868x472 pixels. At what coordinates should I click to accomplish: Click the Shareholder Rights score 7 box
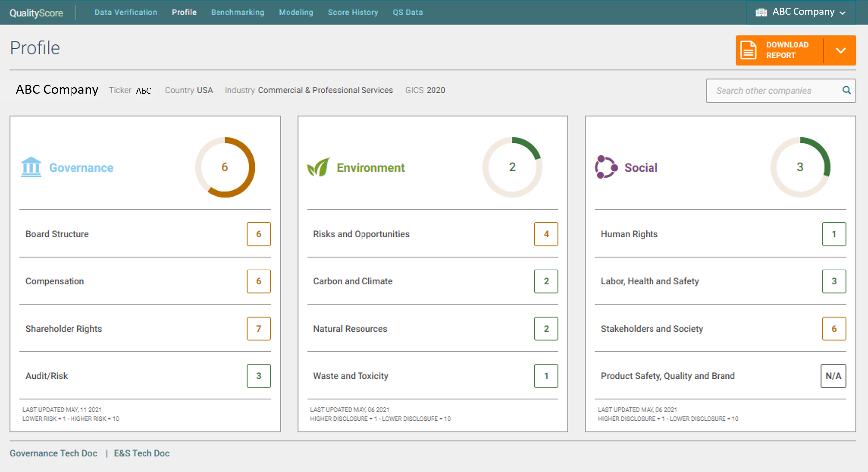click(259, 329)
